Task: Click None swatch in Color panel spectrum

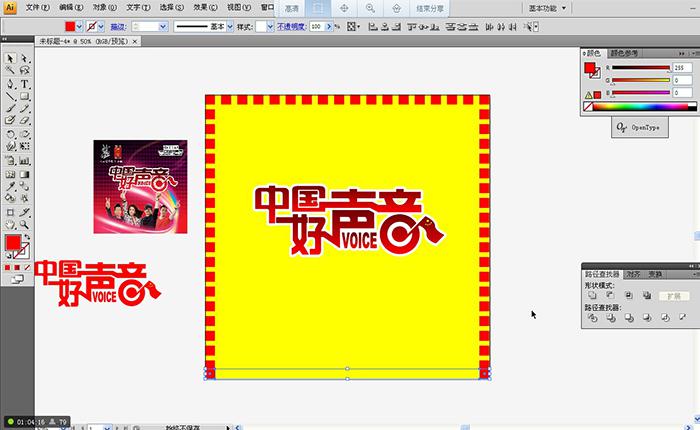Action: (x=588, y=107)
